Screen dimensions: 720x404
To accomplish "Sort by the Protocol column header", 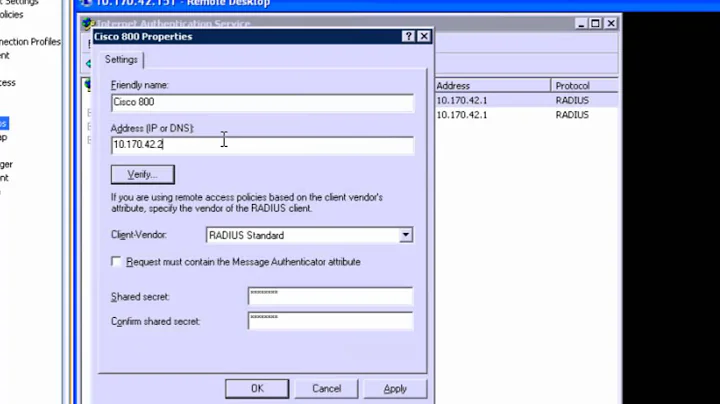I will coord(584,86).
